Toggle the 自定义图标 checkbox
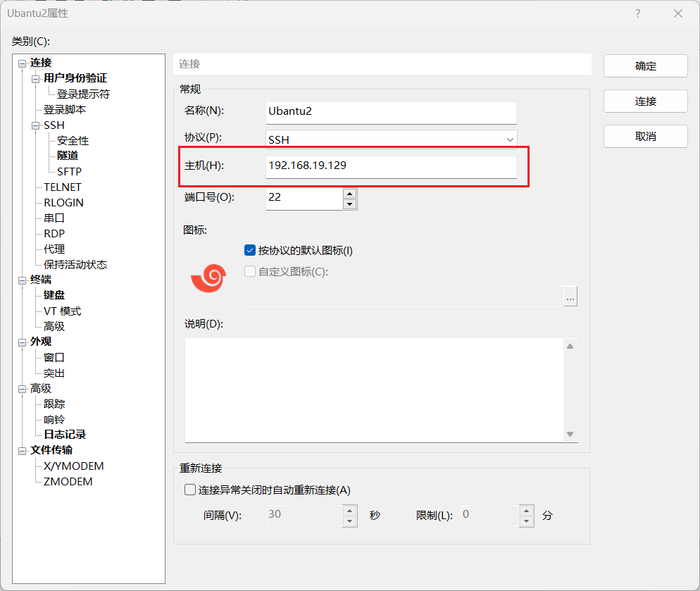700x591 pixels. coord(249,271)
